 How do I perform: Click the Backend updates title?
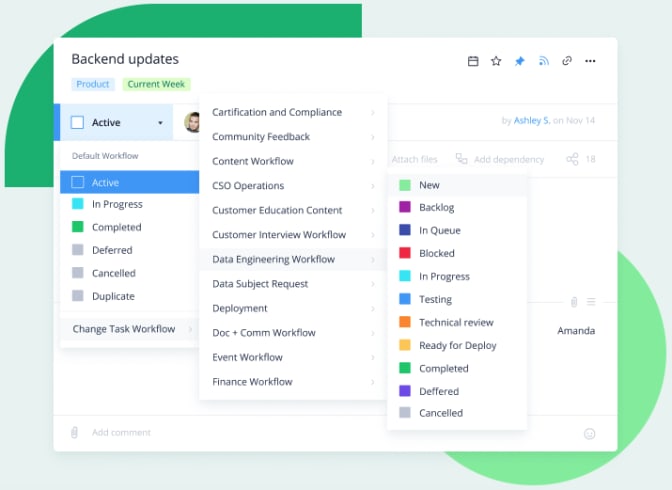click(x=125, y=59)
